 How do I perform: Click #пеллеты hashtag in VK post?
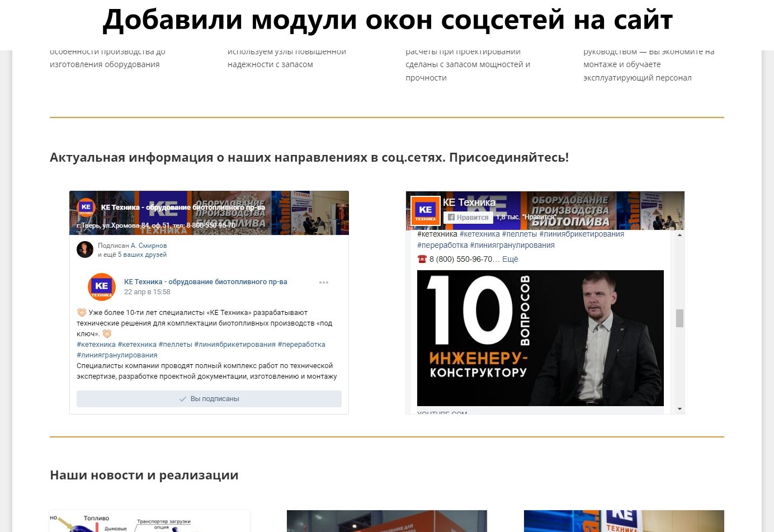point(175,345)
